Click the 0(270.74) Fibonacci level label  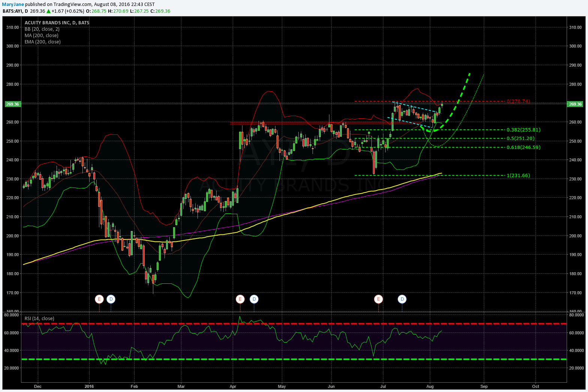point(518,101)
